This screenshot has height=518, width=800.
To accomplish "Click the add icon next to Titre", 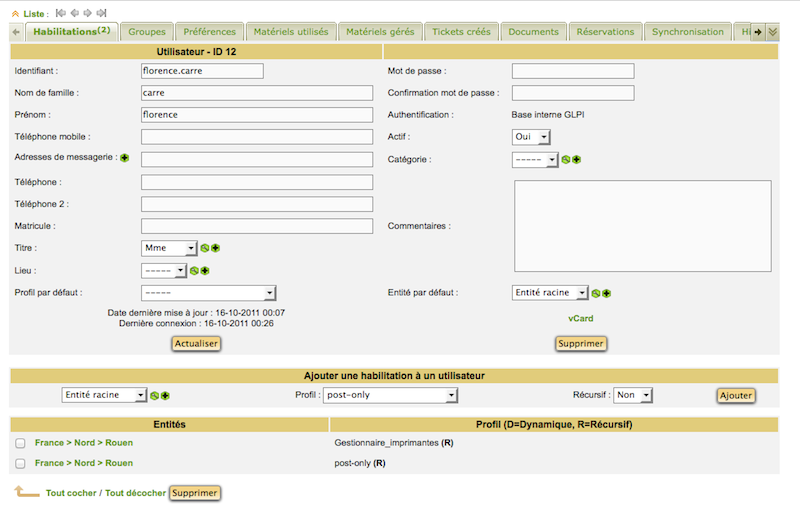I will pos(216,248).
